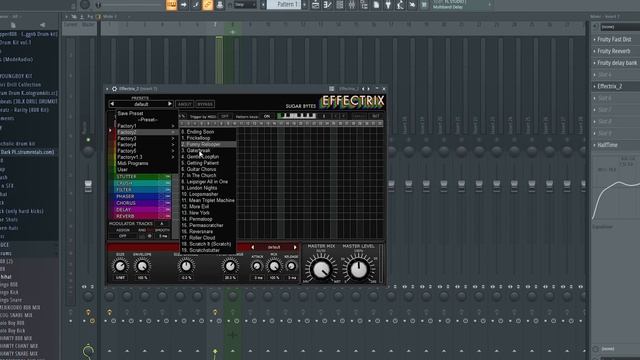Toggle the CHORUS track on button
640x360 pixels.
click(x=167, y=203)
